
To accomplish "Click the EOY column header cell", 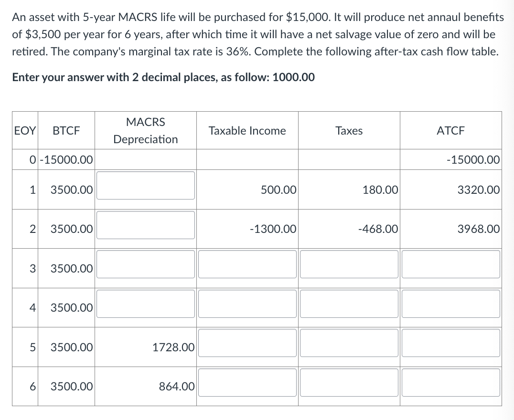I will coord(23,130).
